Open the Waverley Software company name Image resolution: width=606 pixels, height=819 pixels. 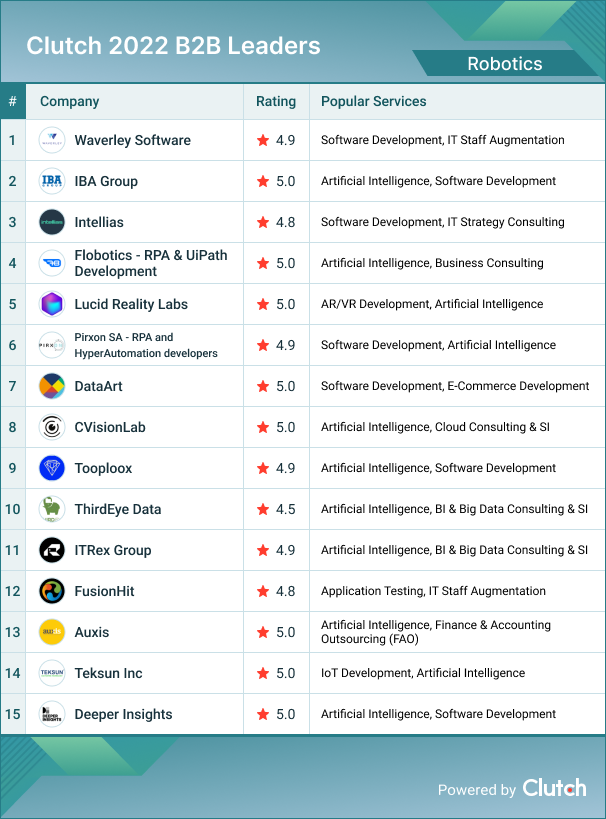[x=133, y=140]
